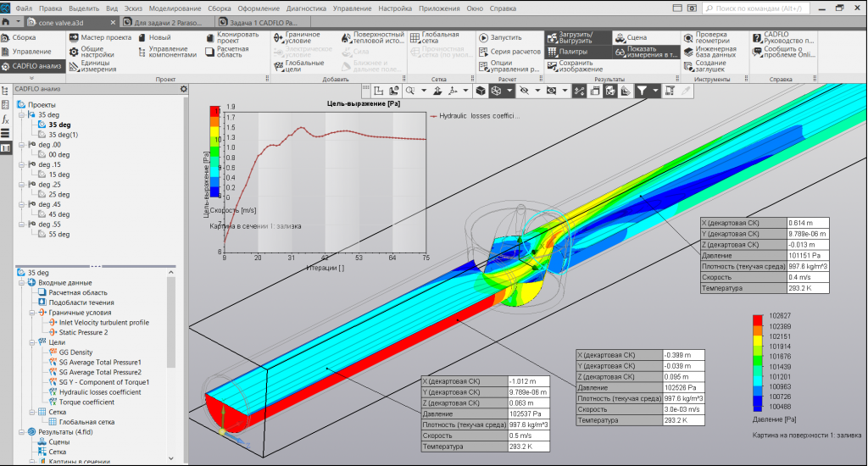
Task: Click Общие настройки button
Action: pyautogui.click(x=92, y=52)
